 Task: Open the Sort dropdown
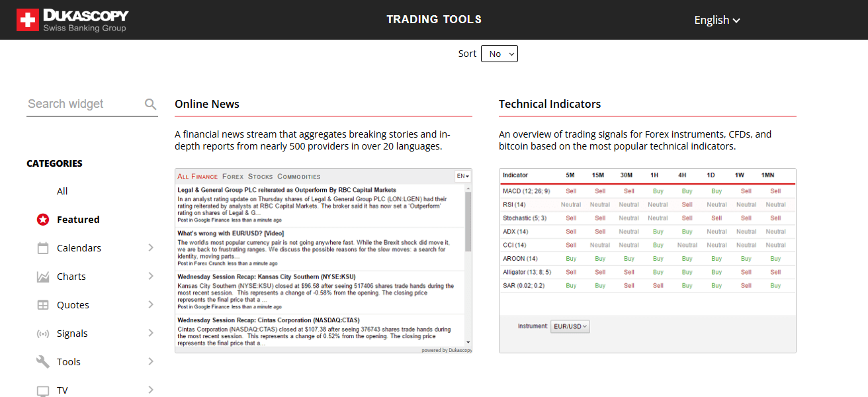pos(499,53)
